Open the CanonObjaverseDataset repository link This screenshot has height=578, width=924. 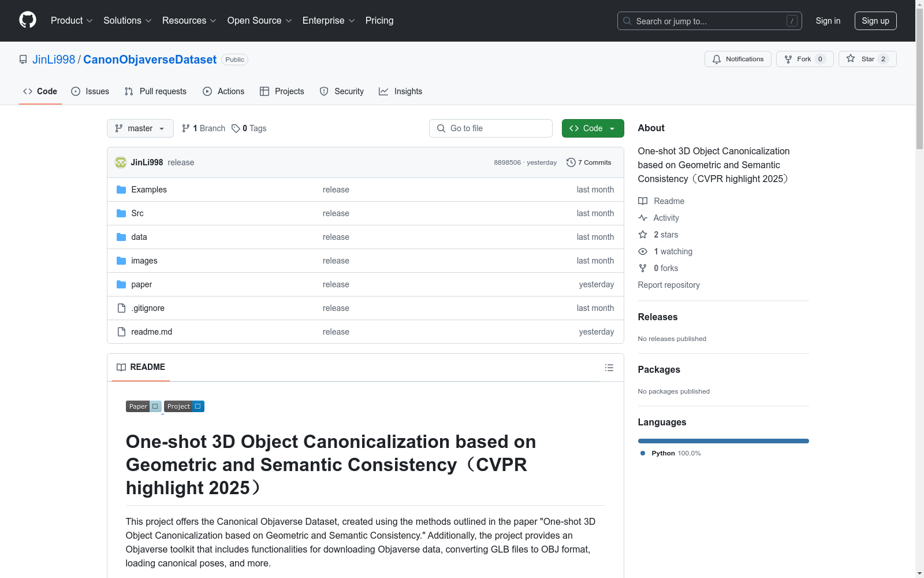pyautogui.click(x=150, y=60)
